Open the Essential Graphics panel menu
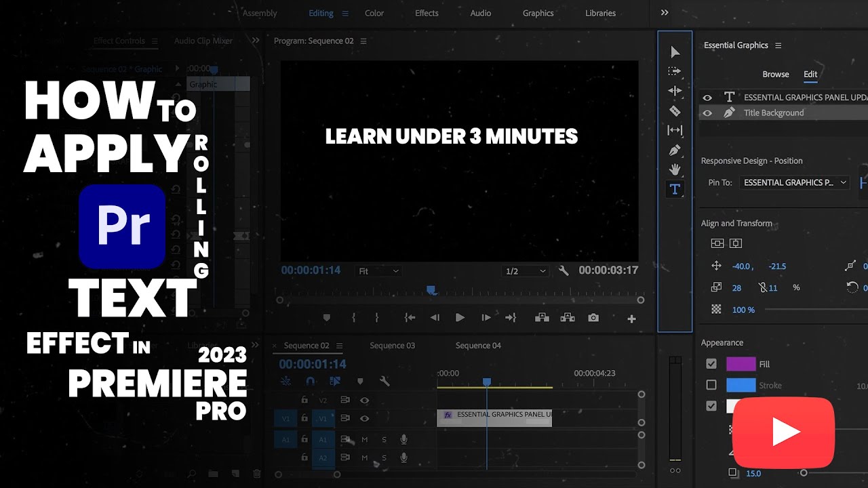868x488 pixels. [x=778, y=45]
